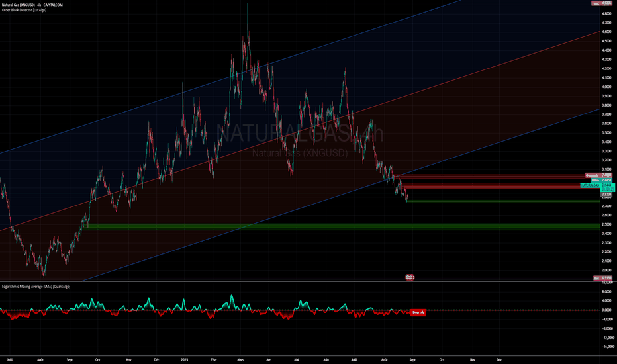Click the Mars label on time axis
617x364 pixels.
click(x=241, y=359)
